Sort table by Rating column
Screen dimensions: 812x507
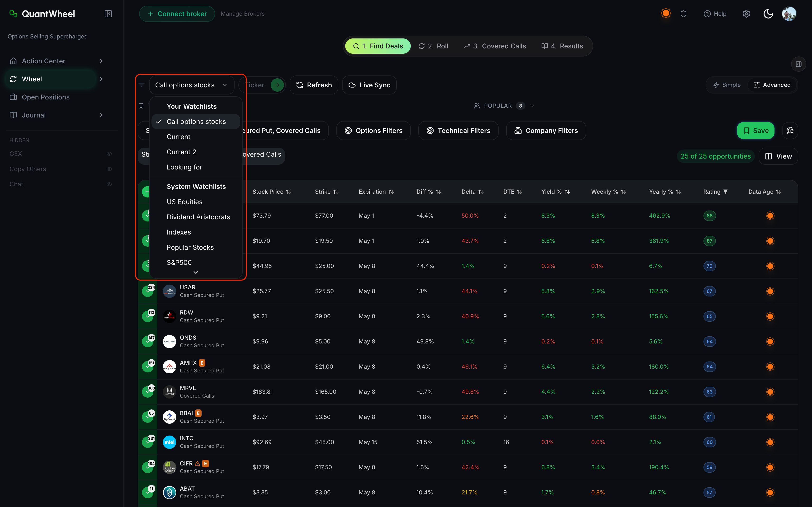coord(715,192)
